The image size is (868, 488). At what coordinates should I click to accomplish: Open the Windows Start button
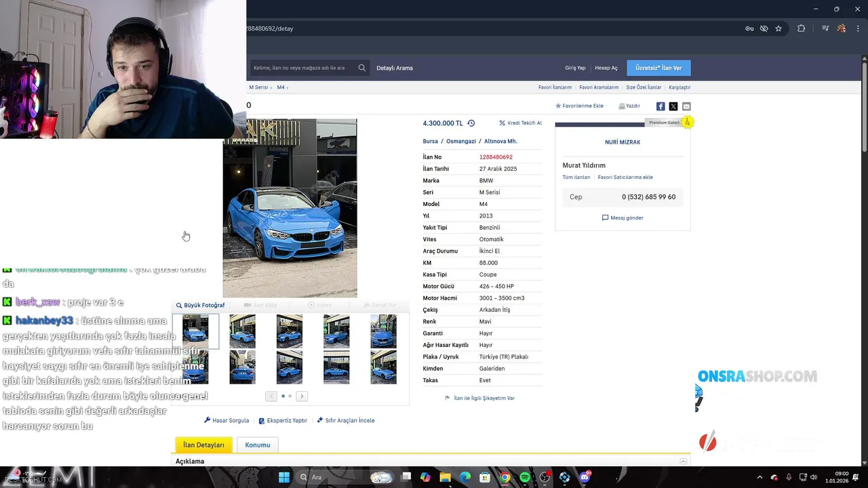click(284, 477)
